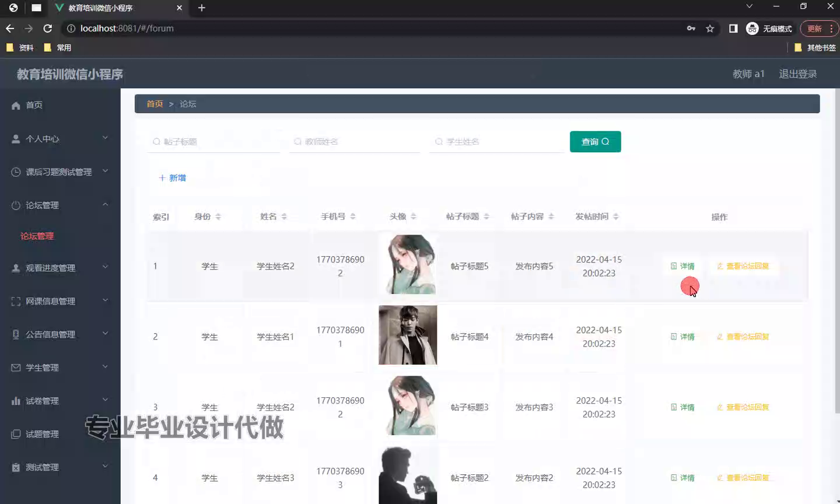The width and height of the screenshot is (840, 504).
Task: Open the incognito 无痕模式 profile indicator
Action: [x=769, y=28]
